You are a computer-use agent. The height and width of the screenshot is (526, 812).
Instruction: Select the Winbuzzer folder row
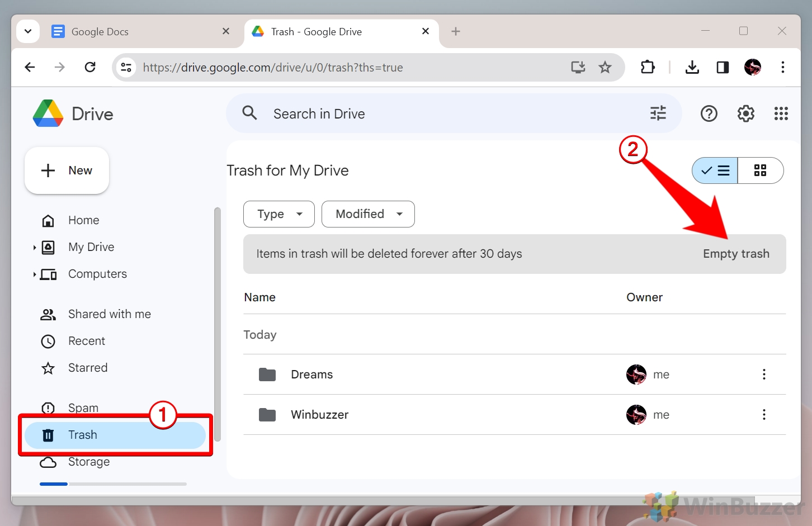click(514, 415)
